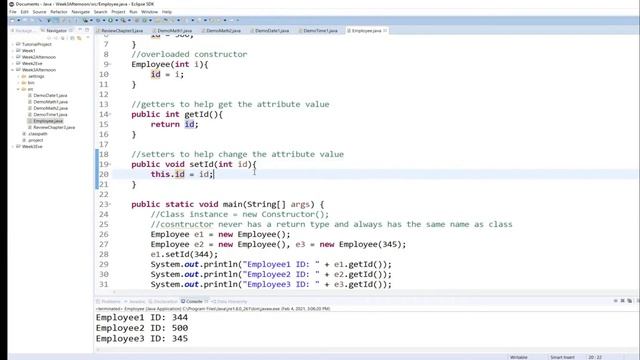The height and width of the screenshot is (360, 640).
Task: Click the New file toolbar icon
Action: click(x=12, y=20)
